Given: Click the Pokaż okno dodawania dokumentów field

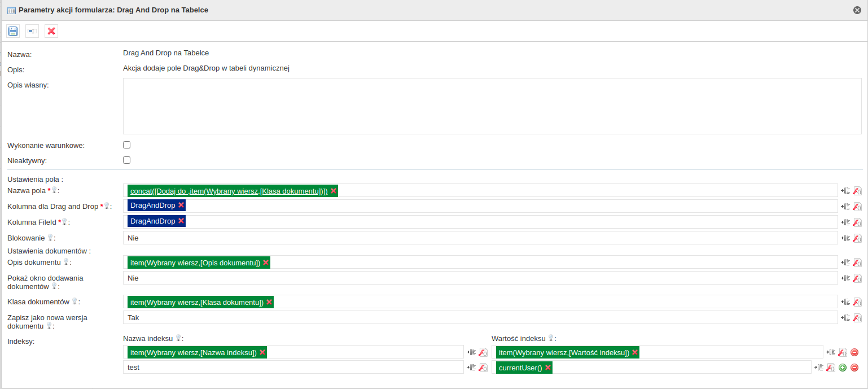Looking at the screenshot, I should pyautogui.click(x=480, y=278).
